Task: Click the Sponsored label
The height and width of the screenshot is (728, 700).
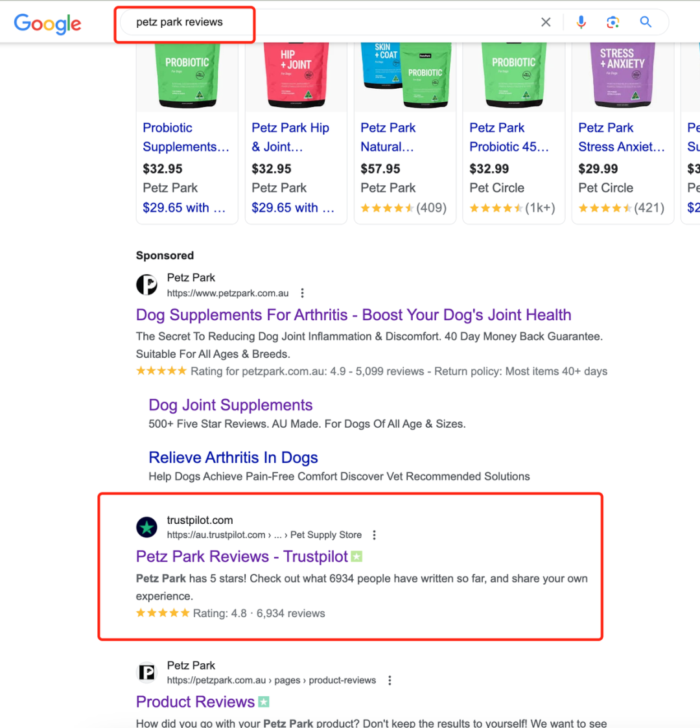Action: [x=165, y=255]
